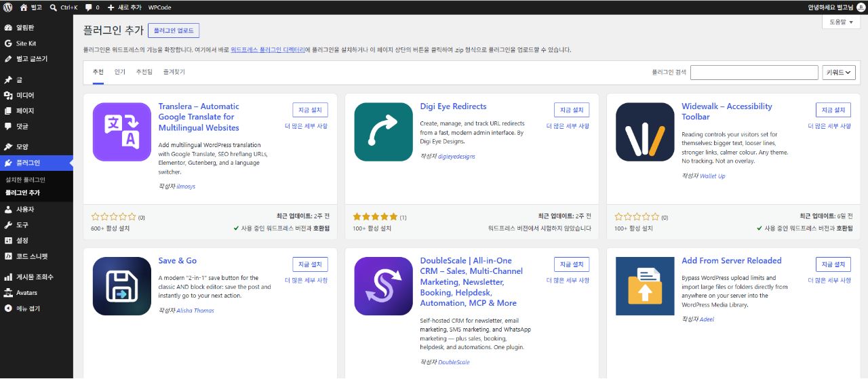This screenshot has width=868, height=379.
Task: Install Add From Server Reloaded
Action: point(833,264)
